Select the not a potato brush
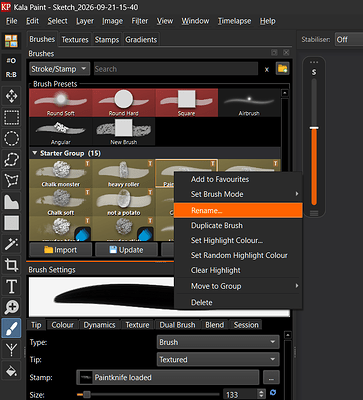This screenshot has height=400, width=363. (124, 202)
